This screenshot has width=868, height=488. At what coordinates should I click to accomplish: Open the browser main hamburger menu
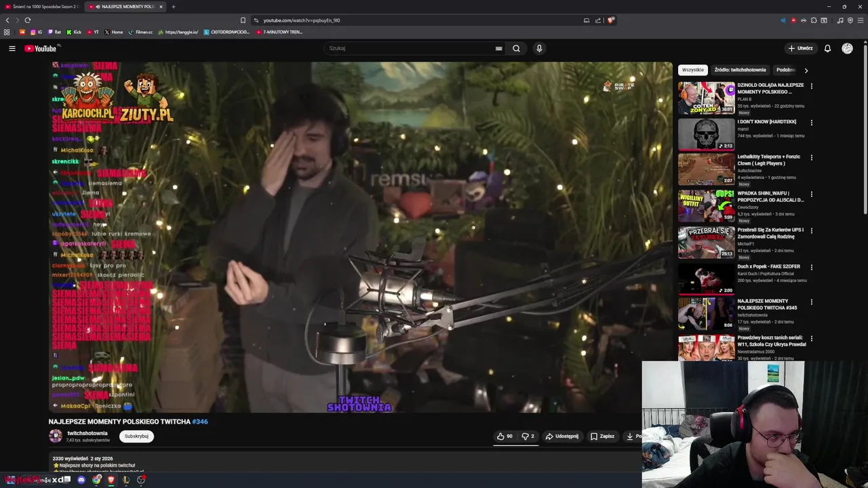861,20
